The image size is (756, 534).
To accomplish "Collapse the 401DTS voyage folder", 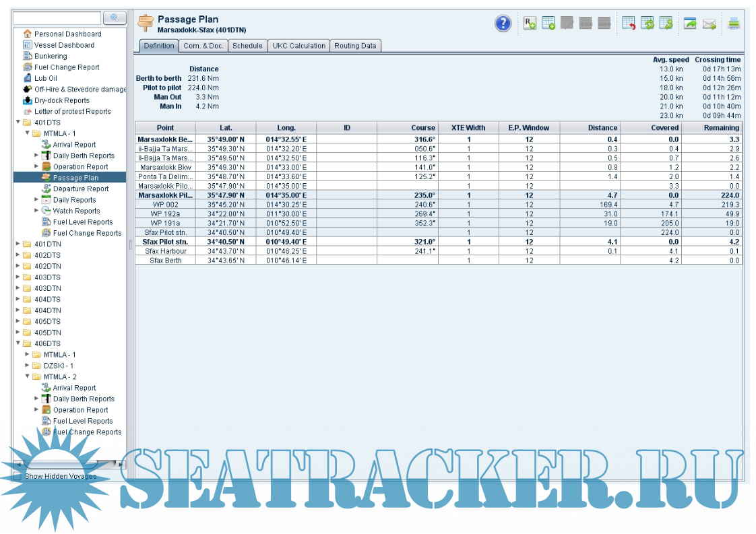I will (18, 123).
